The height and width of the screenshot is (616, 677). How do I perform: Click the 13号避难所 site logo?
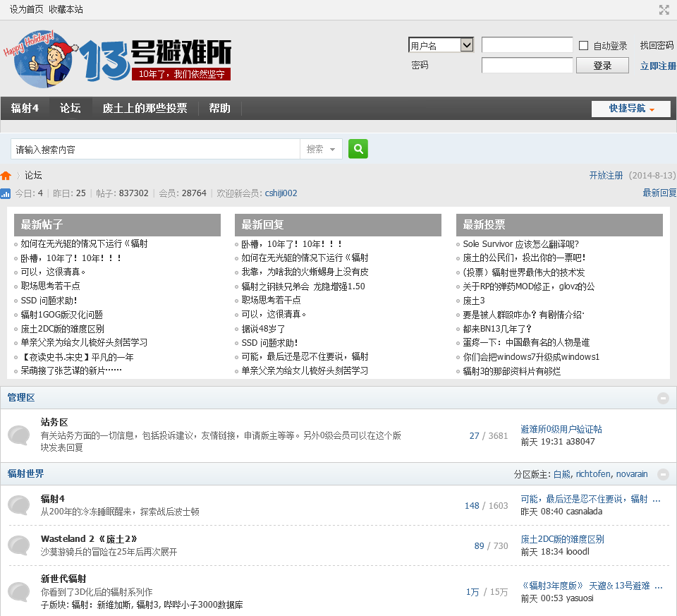(118, 59)
